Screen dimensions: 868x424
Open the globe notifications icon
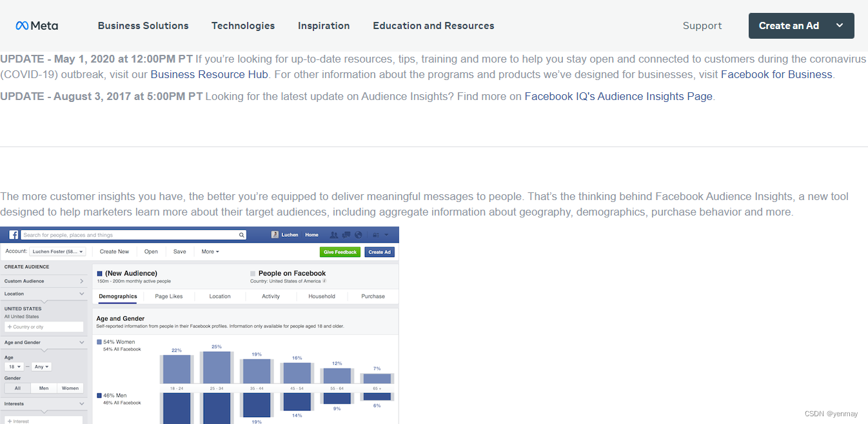(359, 235)
